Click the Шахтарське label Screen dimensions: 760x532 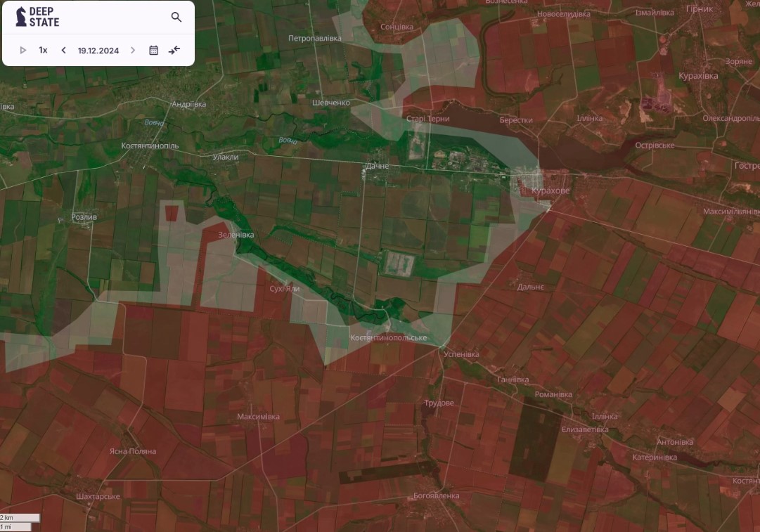click(98, 497)
